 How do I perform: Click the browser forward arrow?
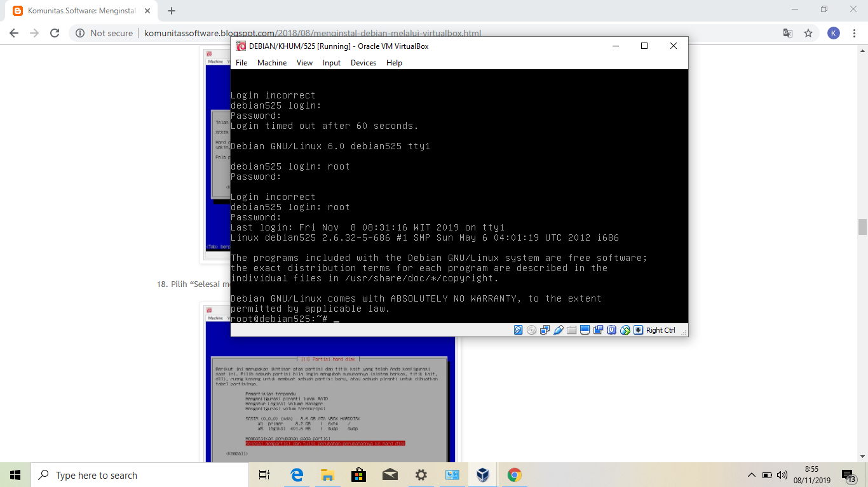(34, 33)
